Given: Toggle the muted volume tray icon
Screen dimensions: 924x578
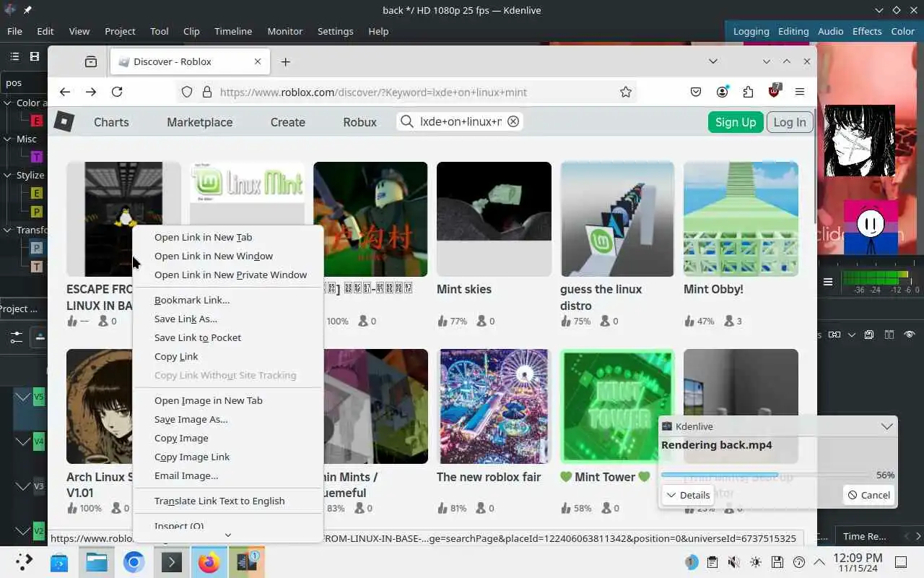Looking at the screenshot, I should [x=734, y=562].
